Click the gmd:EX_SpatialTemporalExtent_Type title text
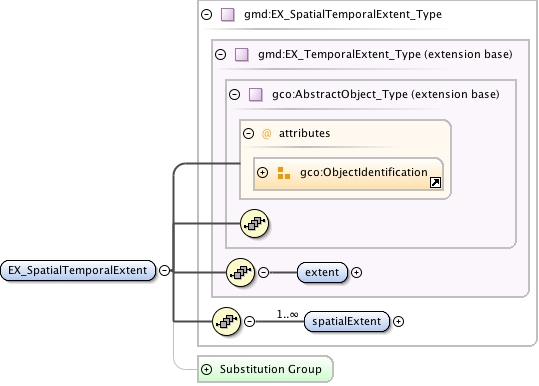The height and width of the screenshot is (386, 539). pos(343,14)
